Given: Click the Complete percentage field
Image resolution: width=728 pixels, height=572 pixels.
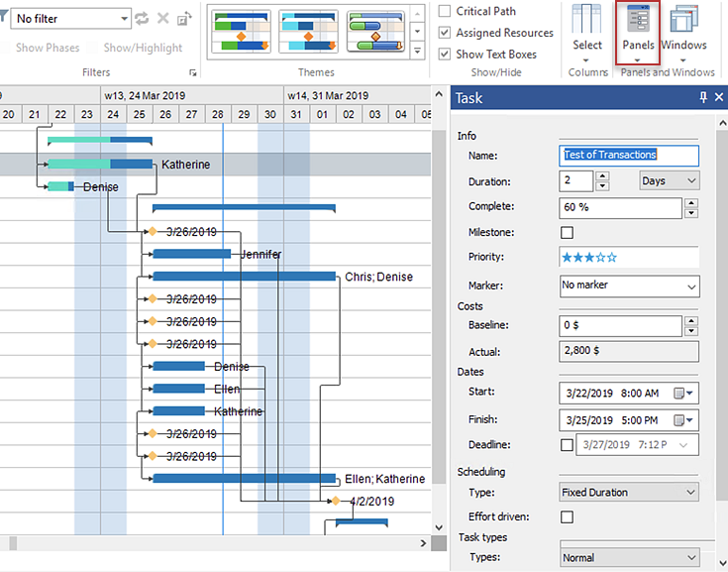Looking at the screenshot, I should [621, 208].
